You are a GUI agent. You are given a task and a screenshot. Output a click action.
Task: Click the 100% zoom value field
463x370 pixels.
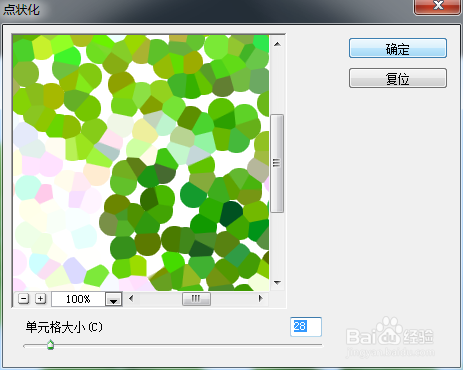coord(78,299)
